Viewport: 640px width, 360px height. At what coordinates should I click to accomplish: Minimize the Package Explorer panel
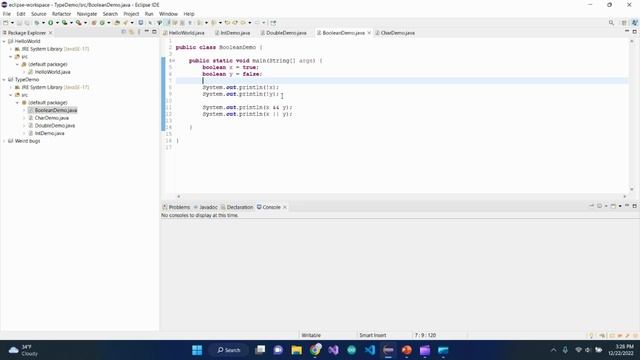click(x=147, y=31)
